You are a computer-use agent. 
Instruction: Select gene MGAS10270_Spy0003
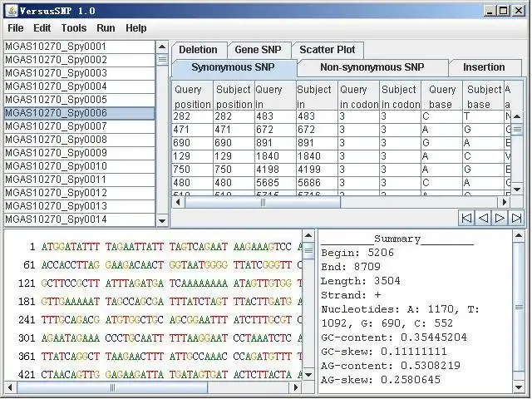(80, 73)
